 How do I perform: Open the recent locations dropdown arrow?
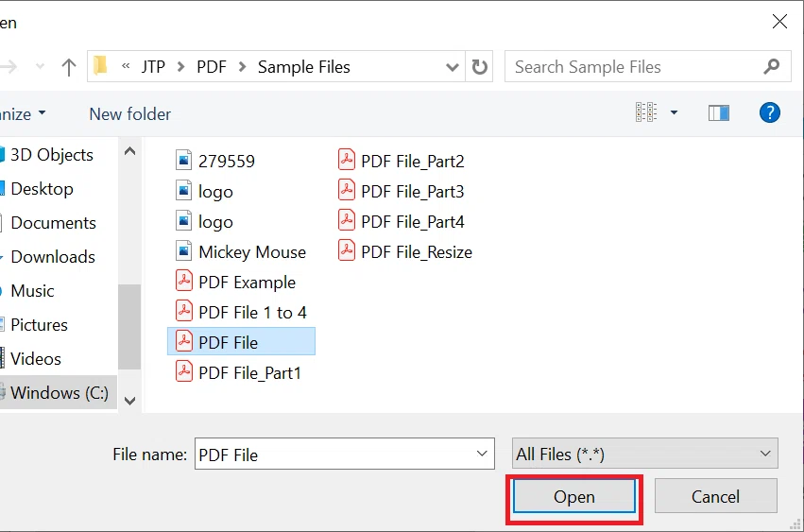coord(40,67)
